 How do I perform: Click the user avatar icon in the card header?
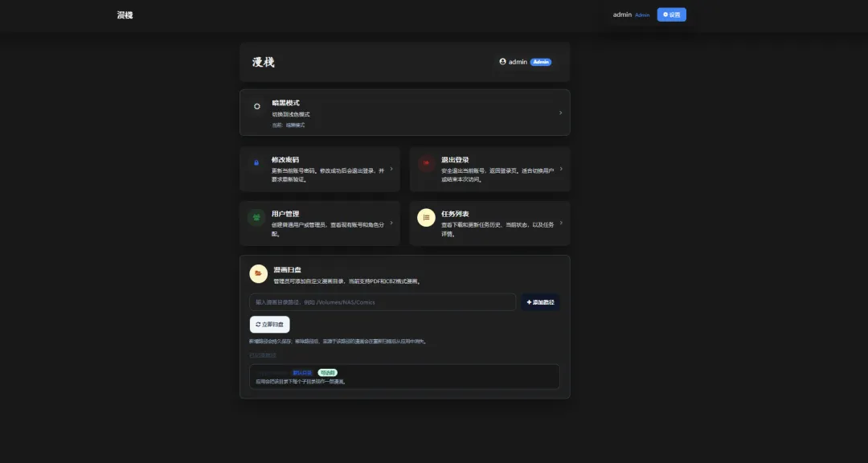(502, 62)
